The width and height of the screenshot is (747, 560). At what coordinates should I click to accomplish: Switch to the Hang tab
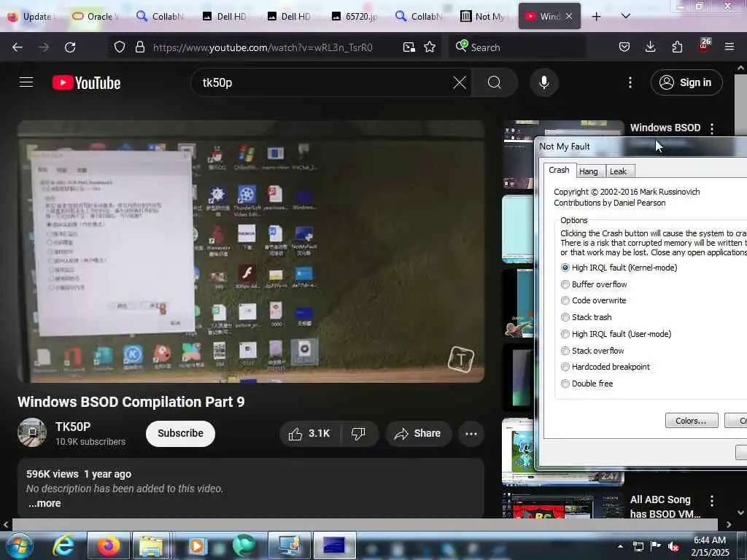coord(589,171)
